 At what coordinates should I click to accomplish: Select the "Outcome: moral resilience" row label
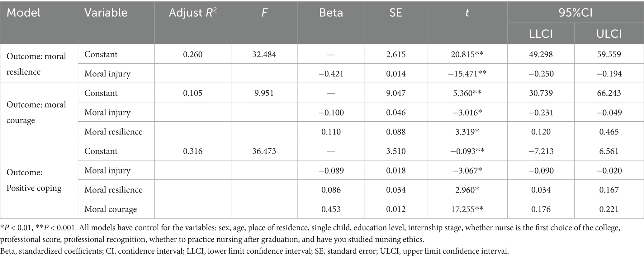coord(36,64)
